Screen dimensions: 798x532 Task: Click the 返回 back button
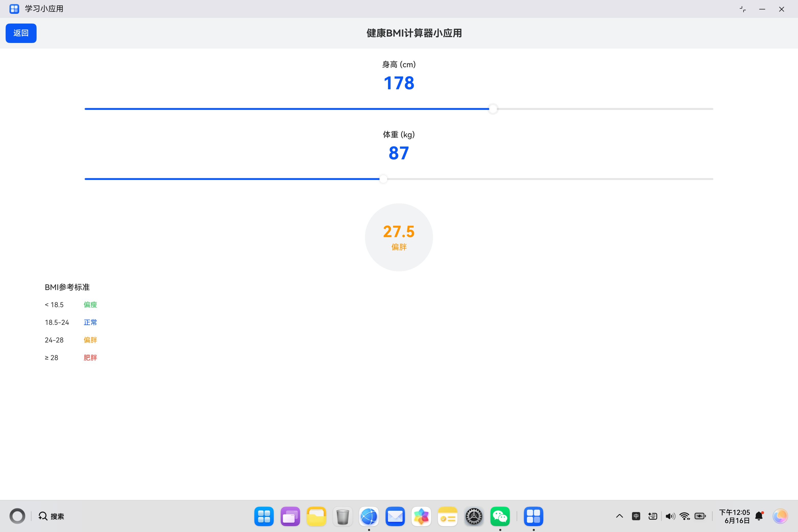coord(21,33)
